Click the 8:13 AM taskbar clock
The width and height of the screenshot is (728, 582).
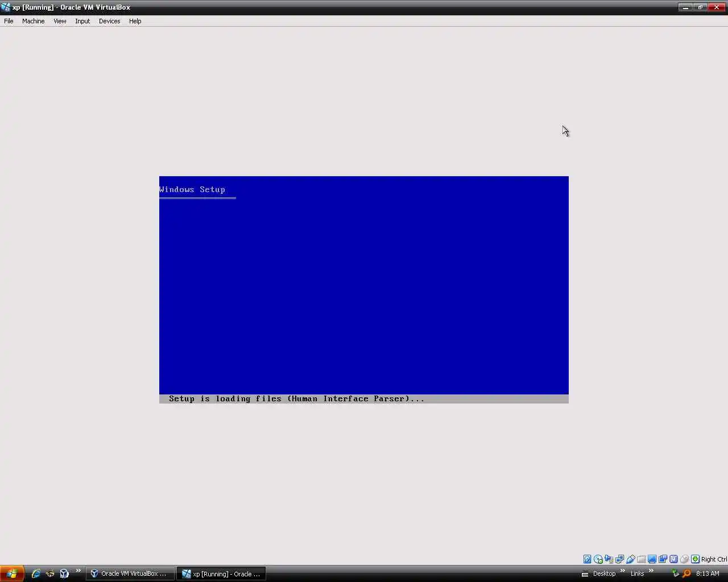(708, 574)
